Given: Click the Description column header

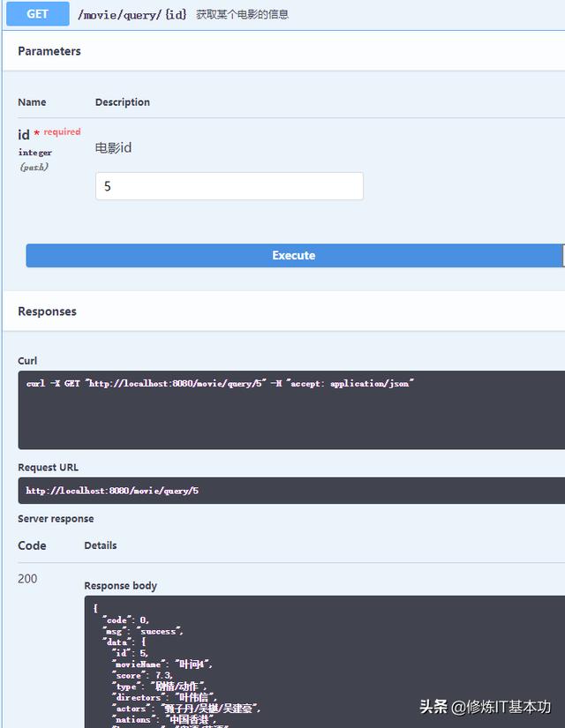Looking at the screenshot, I should pos(123,102).
